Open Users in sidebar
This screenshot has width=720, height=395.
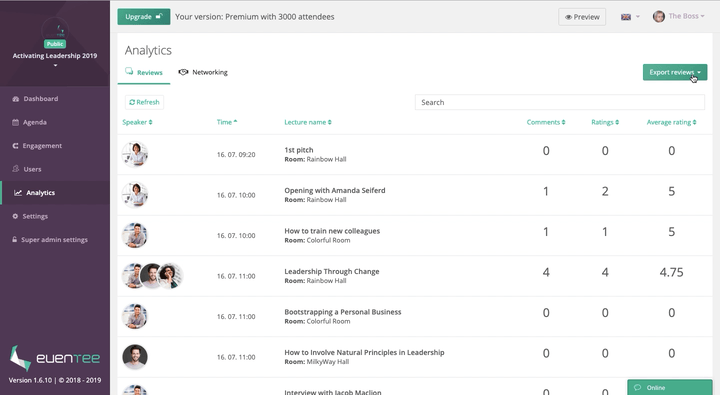[32, 169]
